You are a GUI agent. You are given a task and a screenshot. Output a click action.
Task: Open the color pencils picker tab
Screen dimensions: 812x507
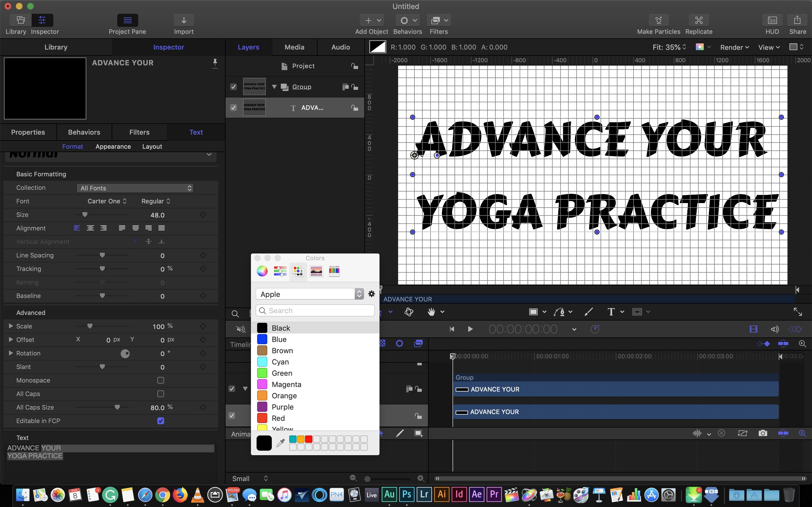tap(334, 271)
